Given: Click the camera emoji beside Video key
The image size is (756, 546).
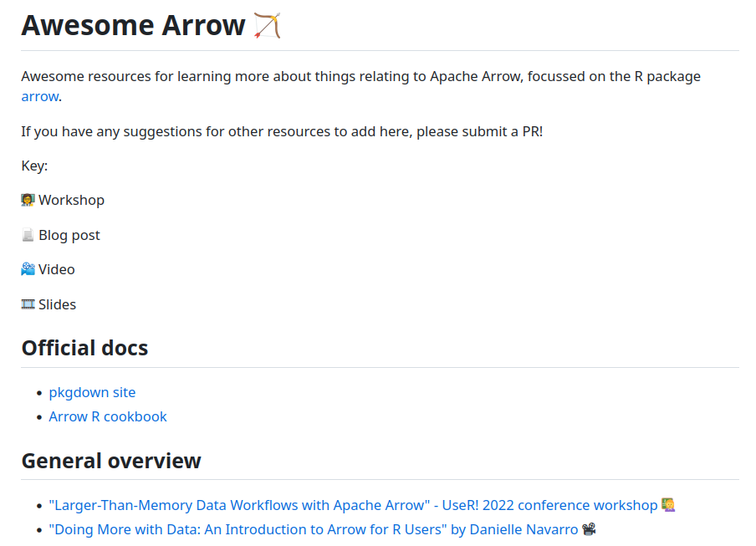Looking at the screenshot, I should 28,270.
